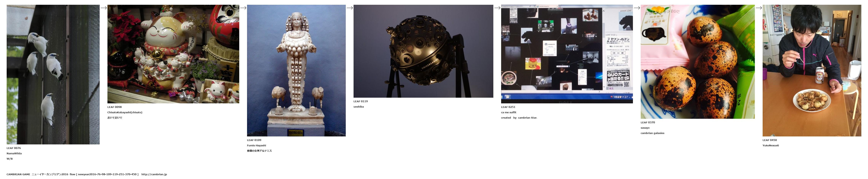Open the white birds photo thumbnail
The height and width of the screenshot is (179, 868).
click(53, 74)
